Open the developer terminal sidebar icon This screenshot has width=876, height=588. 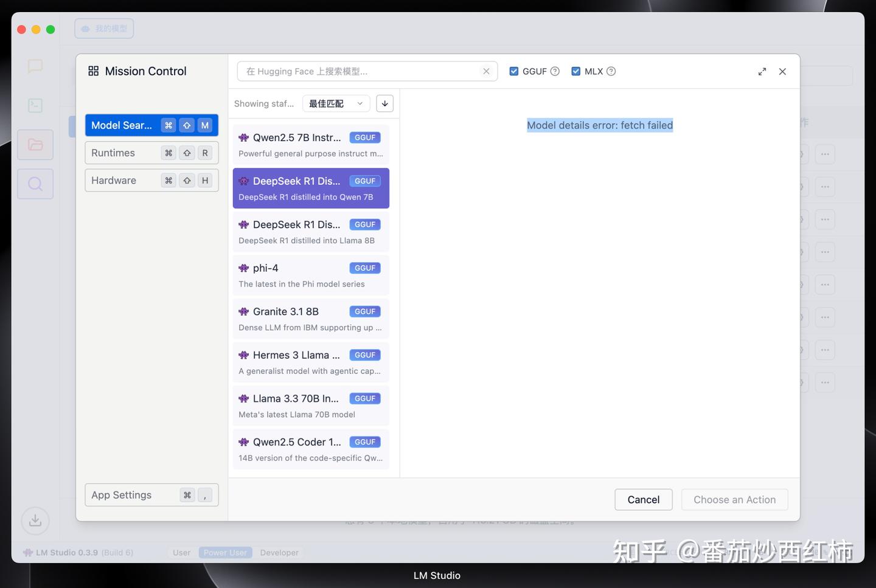[35, 105]
